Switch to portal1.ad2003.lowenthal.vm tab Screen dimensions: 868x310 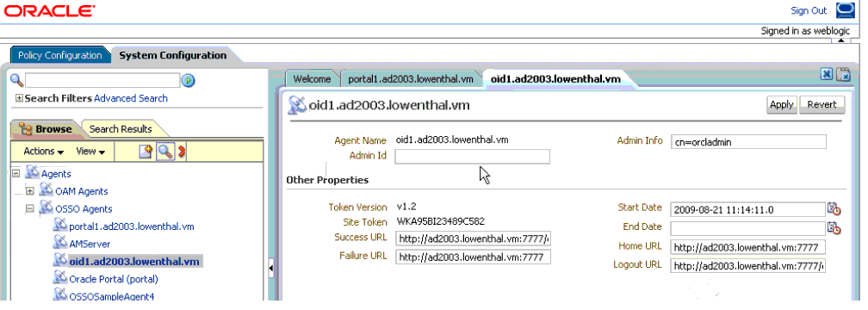coord(411,79)
